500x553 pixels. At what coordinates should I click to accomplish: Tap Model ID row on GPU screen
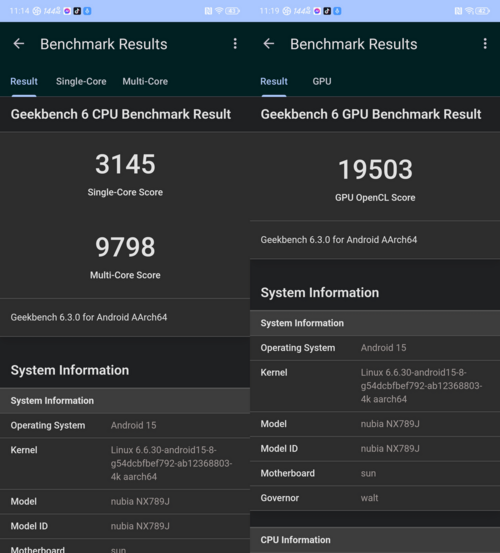pyautogui.click(x=375, y=449)
